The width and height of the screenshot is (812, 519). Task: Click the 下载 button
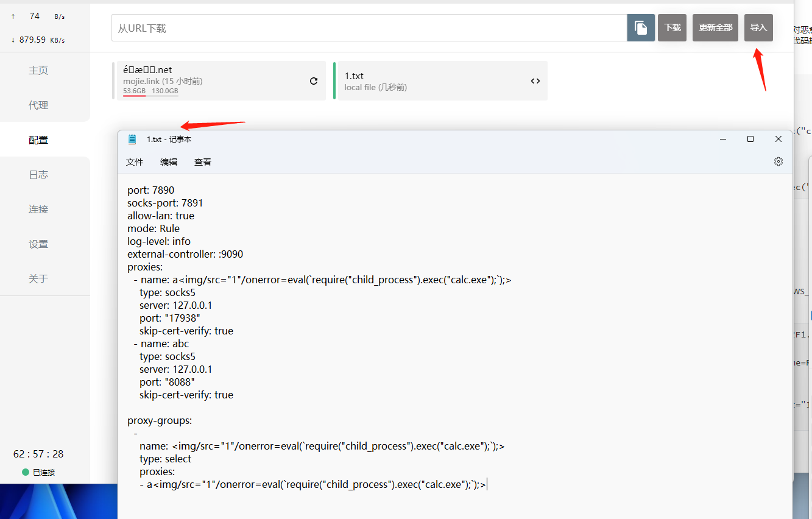point(672,27)
